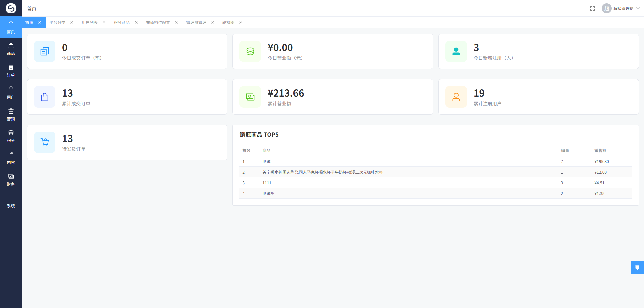The height and width of the screenshot is (308, 644).
Task: Click the 今日营业额 coin stack icon
Action: tap(250, 51)
